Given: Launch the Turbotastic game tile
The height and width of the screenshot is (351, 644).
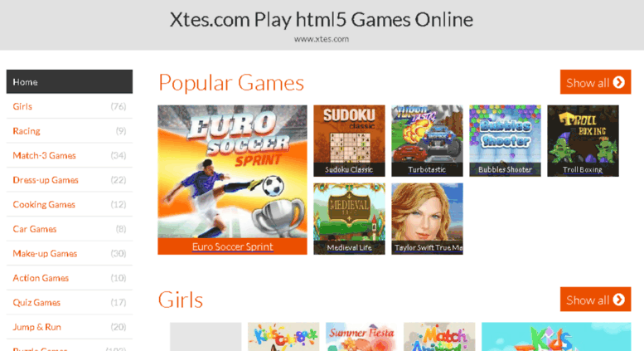Looking at the screenshot, I should coord(427,140).
